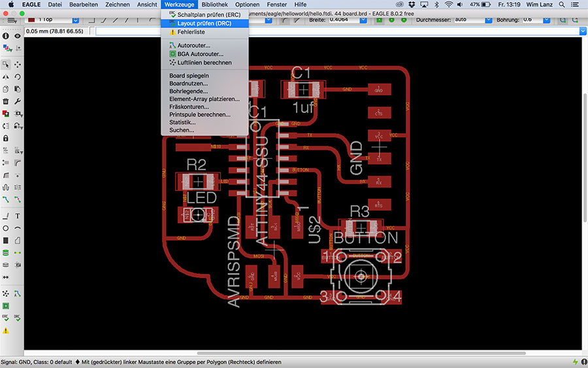588x368 pixels.
Task: Expand the layer dropdown showing '1 Top'
Action: tap(75, 20)
